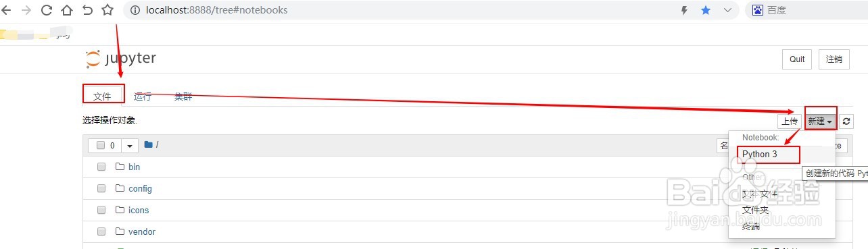Refresh notebook list with the refresh icon

tap(847, 121)
